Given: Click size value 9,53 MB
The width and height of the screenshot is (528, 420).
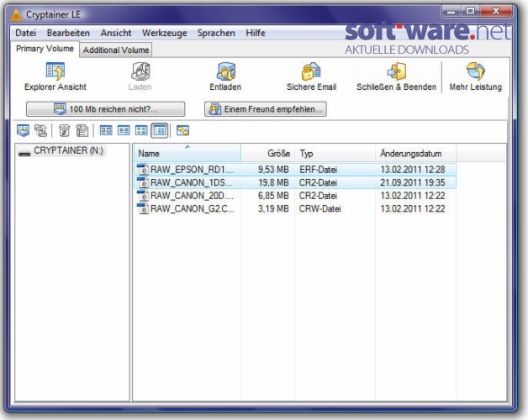Looking at the screenshot, I should point(273,170).
